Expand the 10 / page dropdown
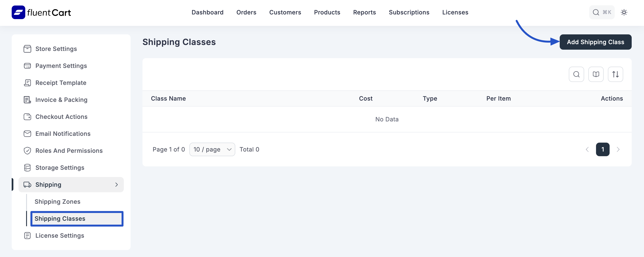Viewport: 644px width, 257px height. coord(212,149)
